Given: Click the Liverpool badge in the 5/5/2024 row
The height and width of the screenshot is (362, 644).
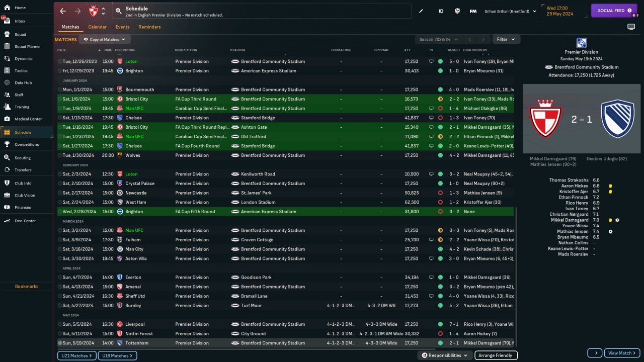Looking at the screenshot, I should pos(120,324).
